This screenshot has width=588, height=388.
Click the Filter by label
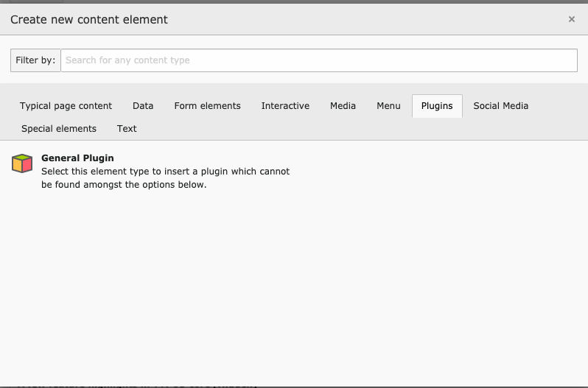(x=35, y=60)
